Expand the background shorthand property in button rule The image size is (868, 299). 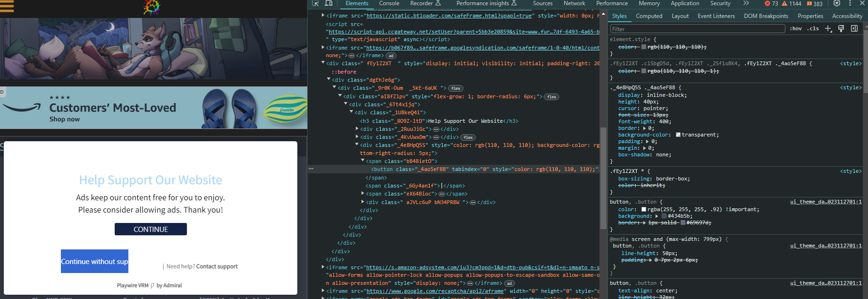[x=657, y=216]
